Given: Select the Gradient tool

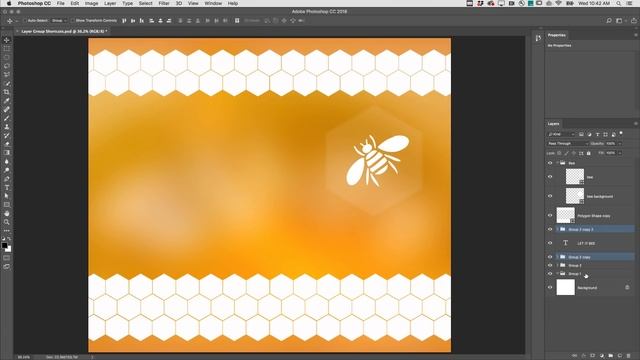Looking at the screenshot, I should pyautogui.click(x=7, y=152).
